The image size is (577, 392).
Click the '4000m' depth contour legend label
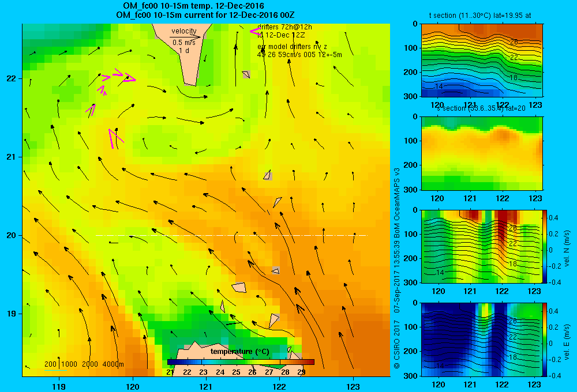(x=113, y=364)
